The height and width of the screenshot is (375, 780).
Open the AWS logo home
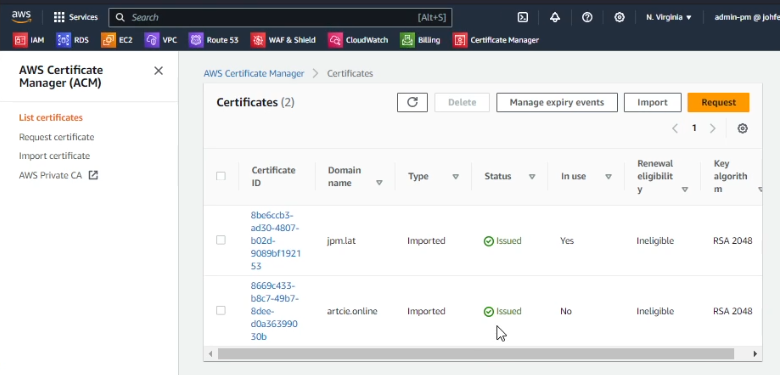pyautogui.click(x=21, y=16)
